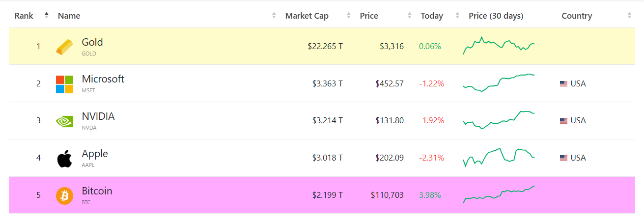Sort by Today column sort arrows

457,16
